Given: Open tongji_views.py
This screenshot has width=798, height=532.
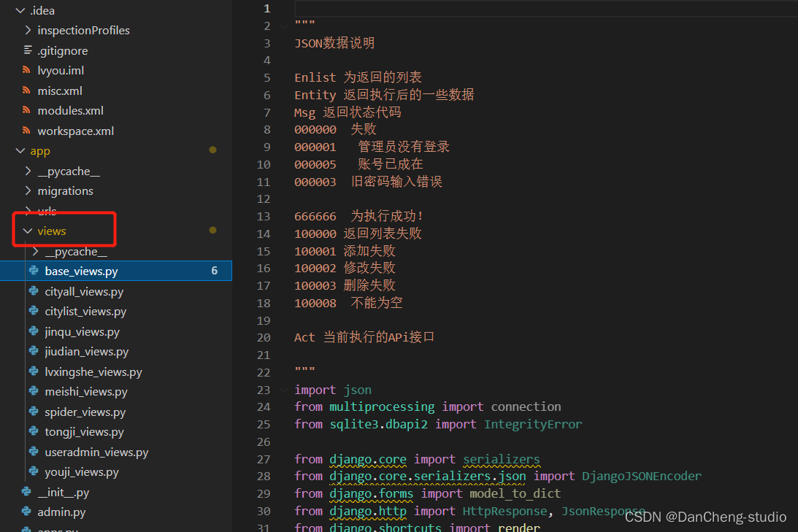Looking at the screenshot, I should coord(84,432).
